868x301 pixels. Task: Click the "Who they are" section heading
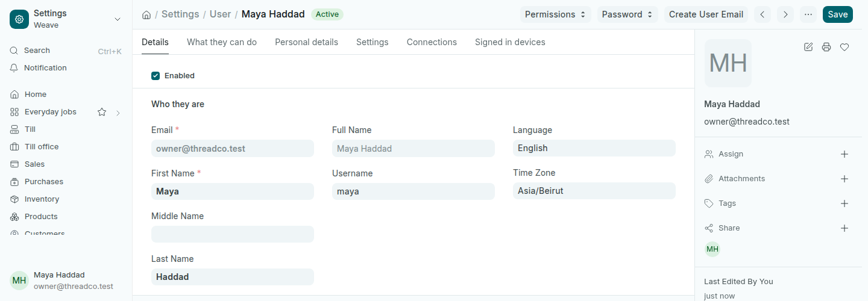click(178, 104)
